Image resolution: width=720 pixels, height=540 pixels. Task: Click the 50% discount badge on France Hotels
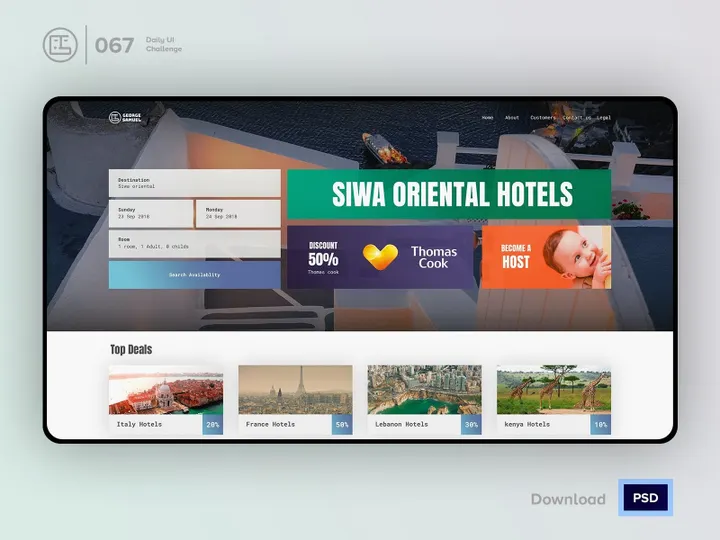pyautogui.click(x=342, y=424)
